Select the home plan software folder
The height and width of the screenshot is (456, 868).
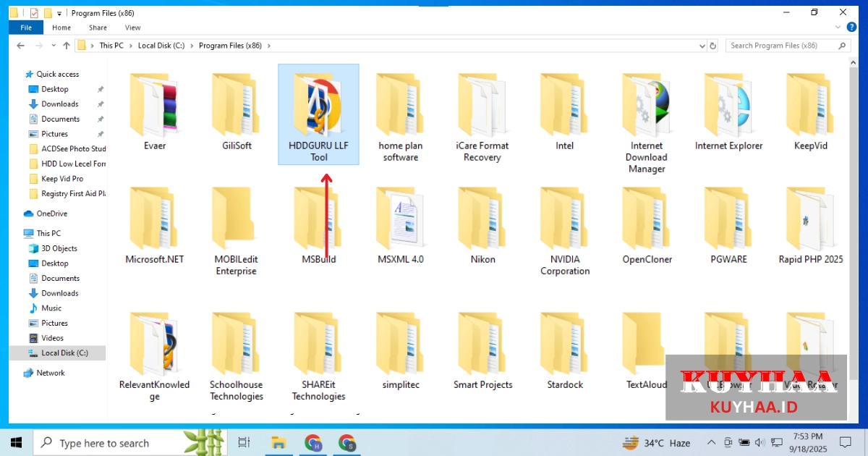point(401,118)
